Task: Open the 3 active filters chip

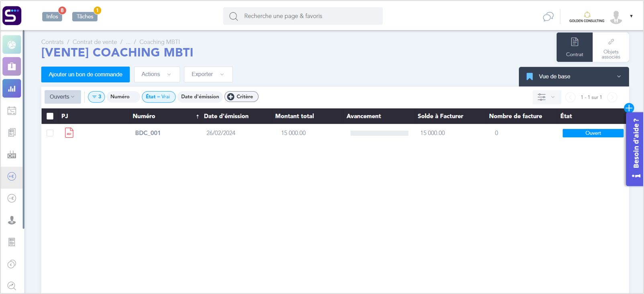Action: pos(96,97)
